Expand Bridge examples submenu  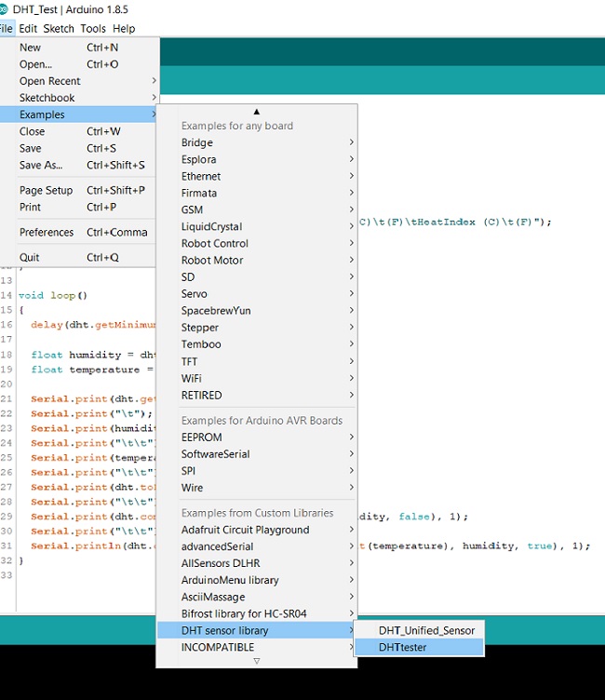(x=257, y=142)
